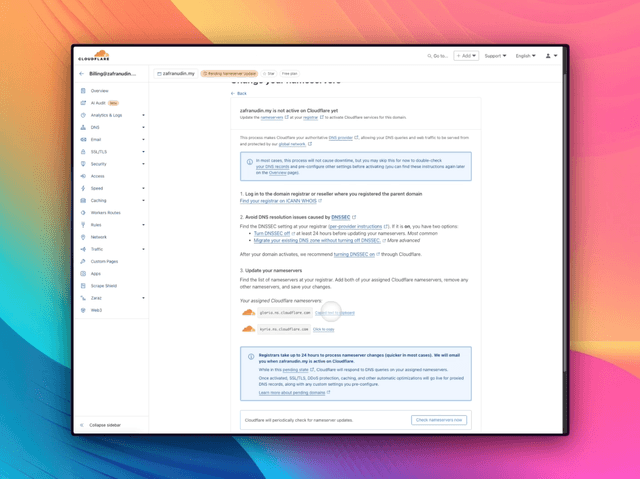
Task: Expand the Traffic section arrow
Action: (x=143, y=249)
